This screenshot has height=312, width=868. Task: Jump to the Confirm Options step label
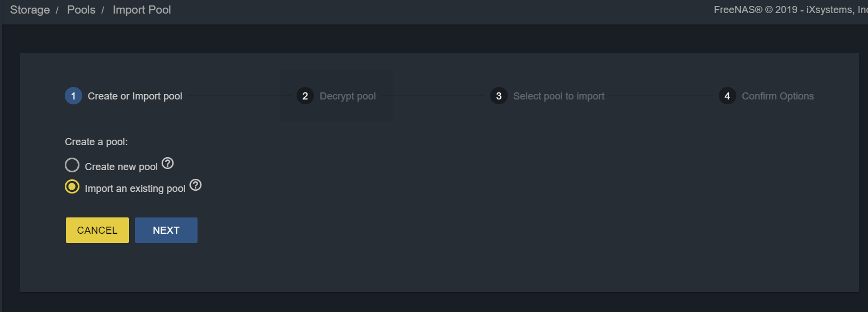[x=778, y=96]
